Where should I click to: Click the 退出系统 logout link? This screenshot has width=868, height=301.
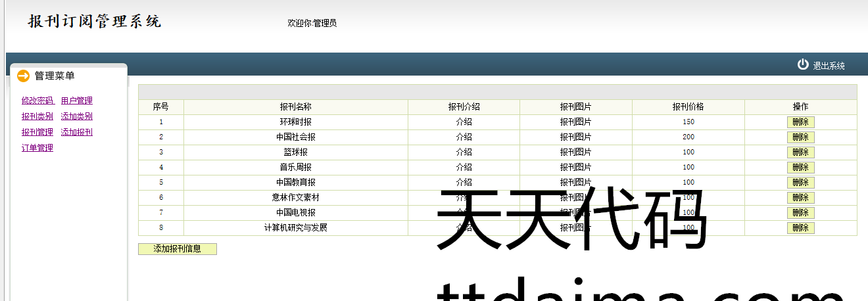point(829,66)
